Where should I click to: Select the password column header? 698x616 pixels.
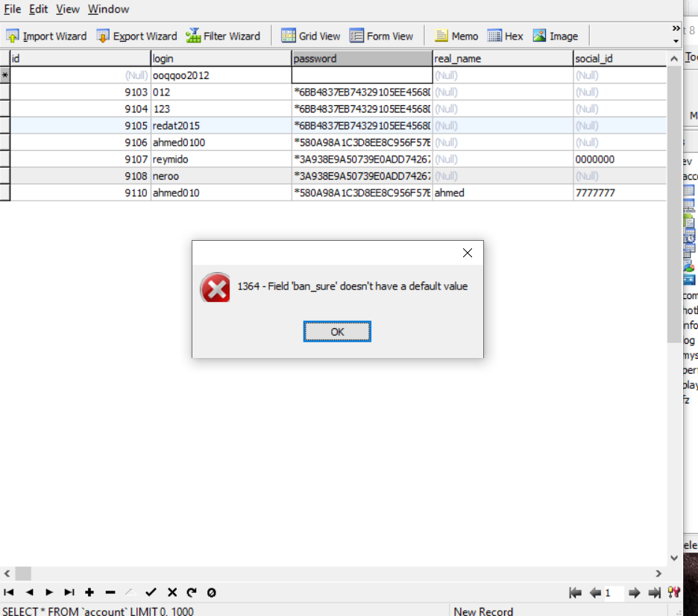(362, 58)
